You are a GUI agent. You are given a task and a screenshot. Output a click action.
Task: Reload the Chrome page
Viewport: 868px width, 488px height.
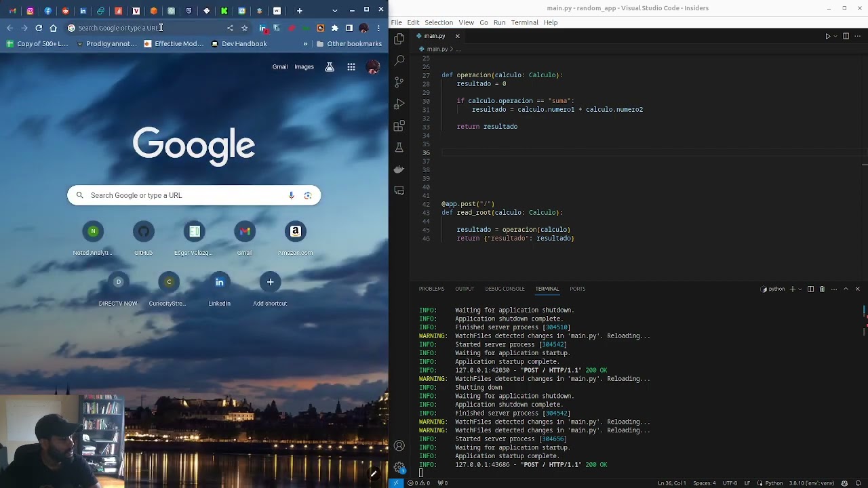(x=39, y=28)
